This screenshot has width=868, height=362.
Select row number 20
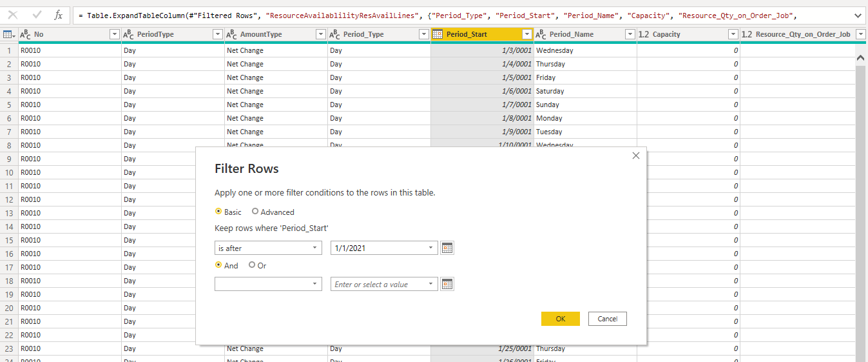click(x=9, y=308)
